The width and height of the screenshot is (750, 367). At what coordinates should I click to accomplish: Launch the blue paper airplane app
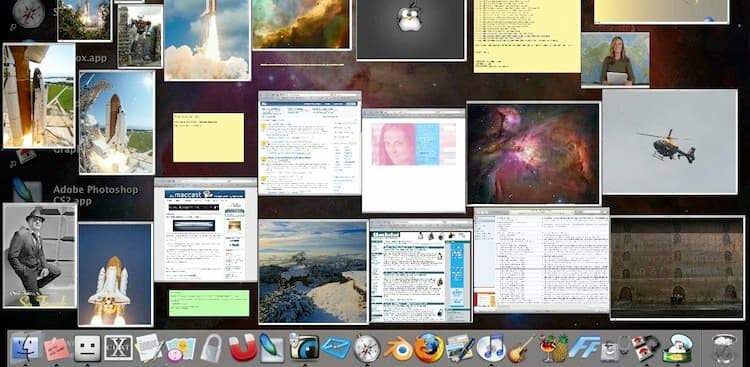336,348
